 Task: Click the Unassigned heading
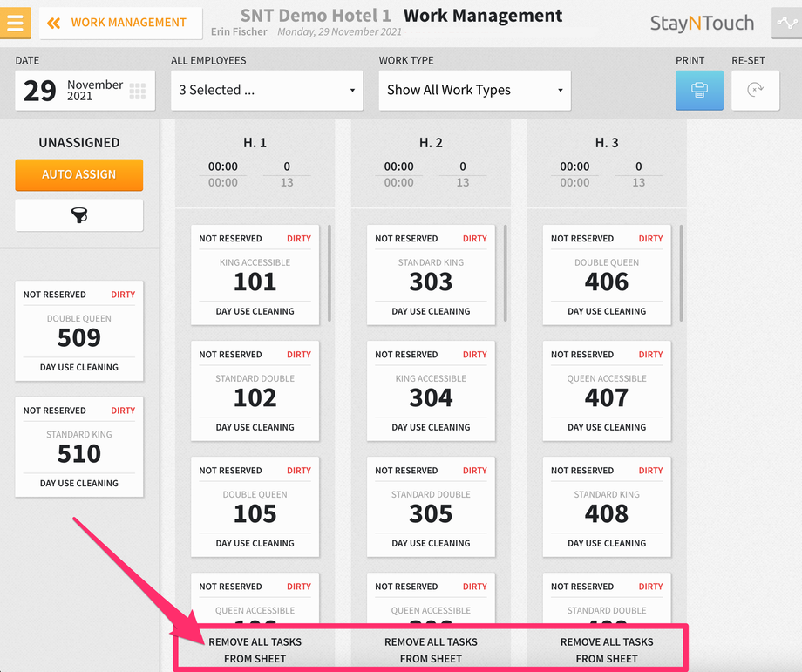click(x=79, y=143)
